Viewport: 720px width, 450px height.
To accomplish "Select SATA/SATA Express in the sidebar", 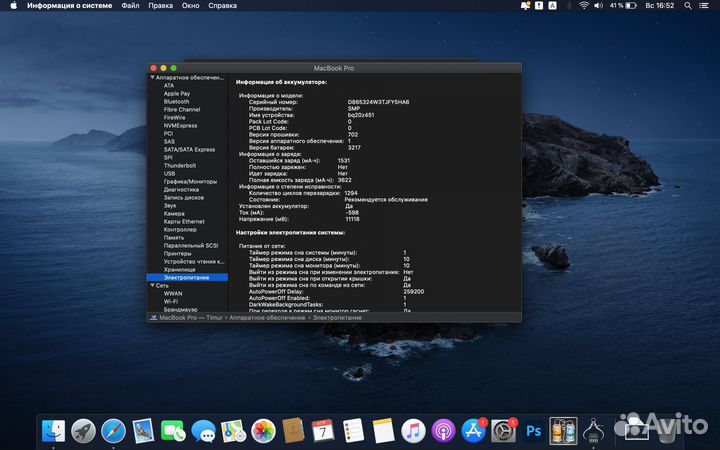I will [189, 150].
